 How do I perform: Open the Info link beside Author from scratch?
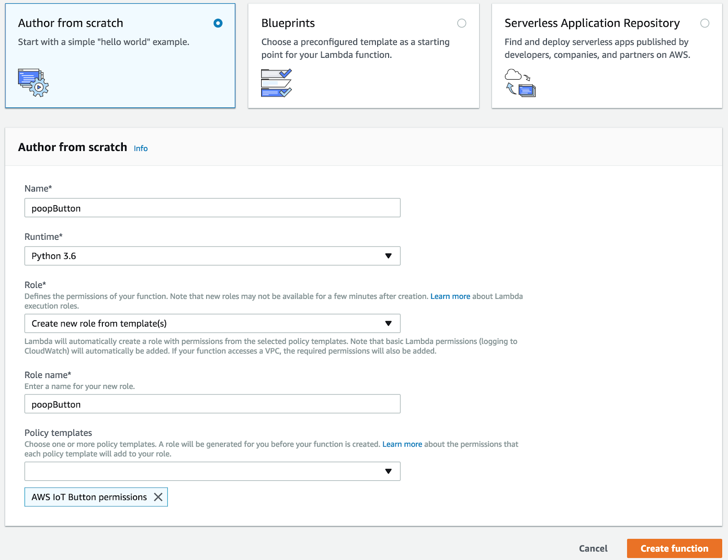[x=141, y=148]
